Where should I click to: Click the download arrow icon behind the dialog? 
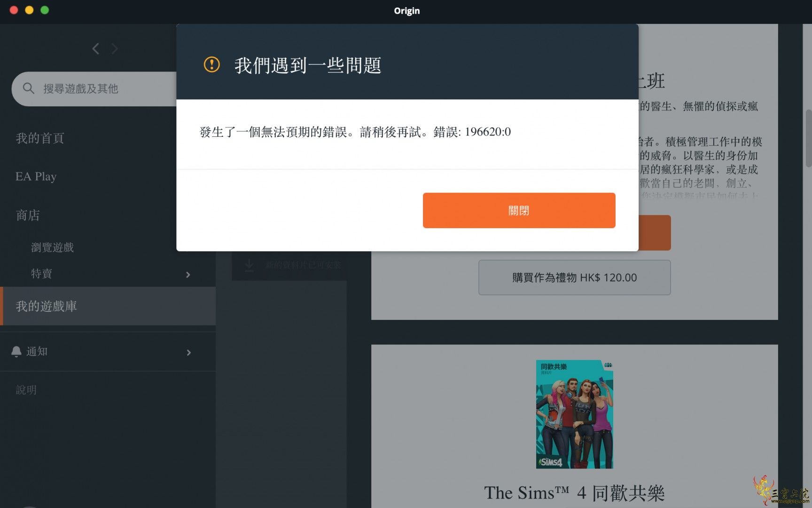(x=249, y=265)
